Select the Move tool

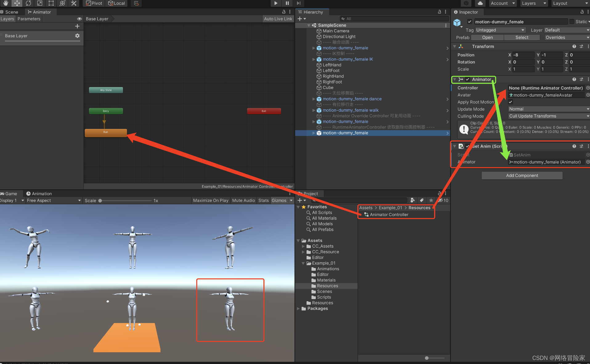[x=17, y=3]
